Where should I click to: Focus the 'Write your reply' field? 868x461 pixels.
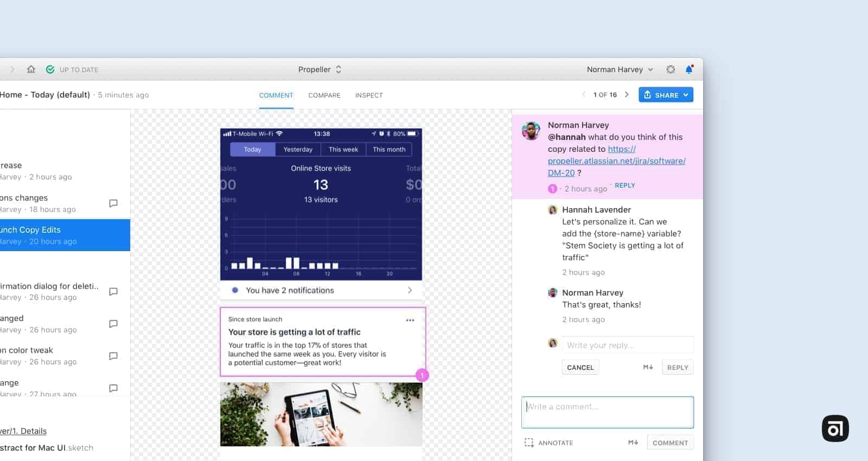(628, 345)
